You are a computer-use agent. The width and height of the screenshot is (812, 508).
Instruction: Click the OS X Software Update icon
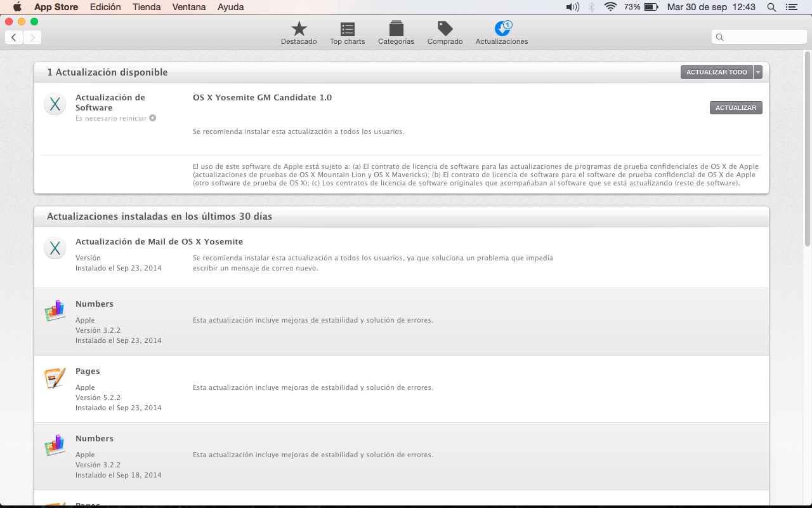[55, 104]
